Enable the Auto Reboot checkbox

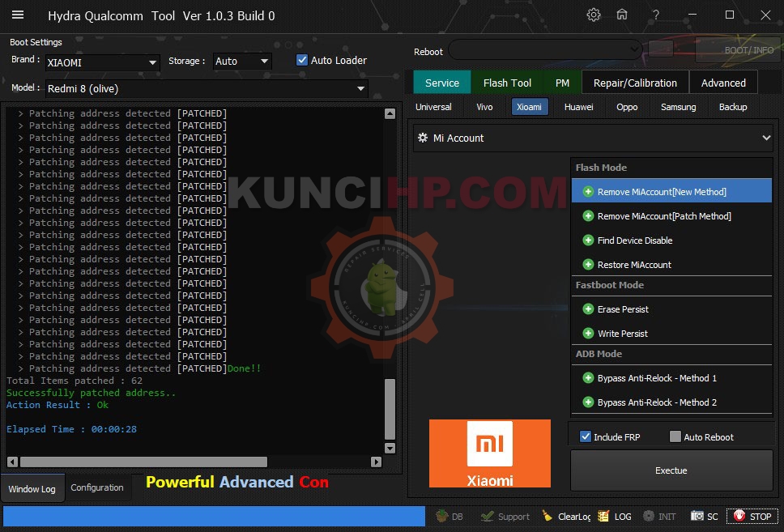675,436
